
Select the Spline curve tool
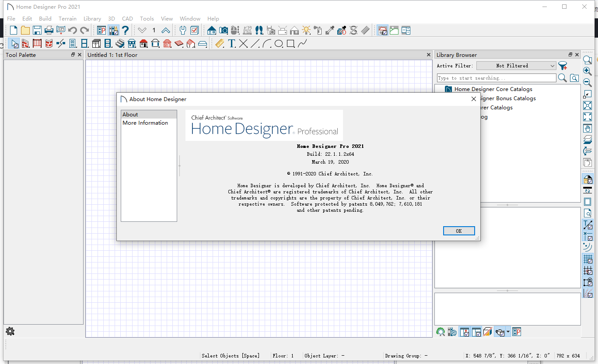click(x=302, y=43)
